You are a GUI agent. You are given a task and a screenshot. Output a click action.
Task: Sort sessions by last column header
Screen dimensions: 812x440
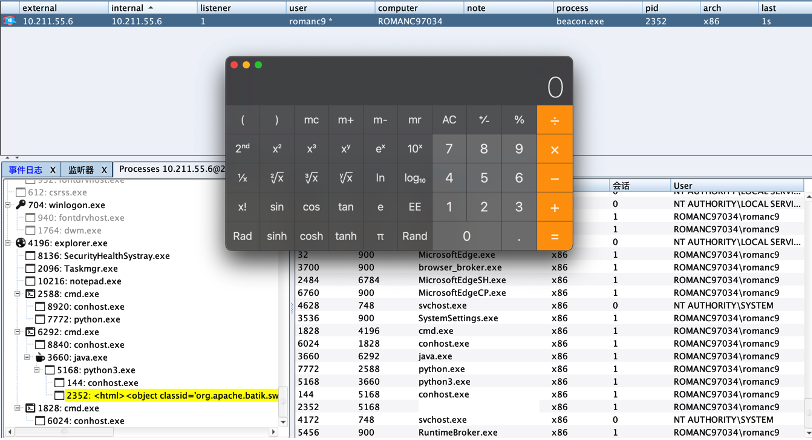[x=785, y=8]
